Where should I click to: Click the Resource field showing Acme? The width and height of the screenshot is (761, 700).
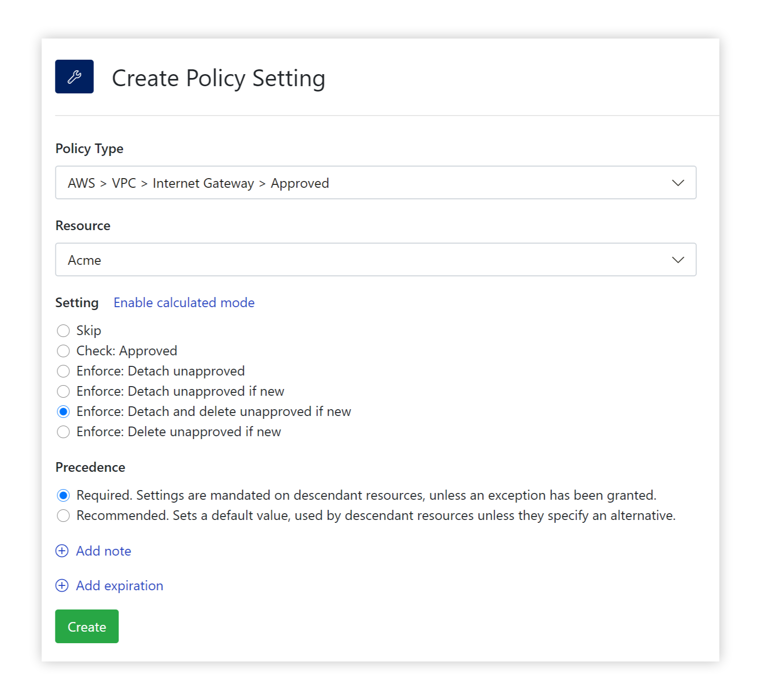click(376, 259)
